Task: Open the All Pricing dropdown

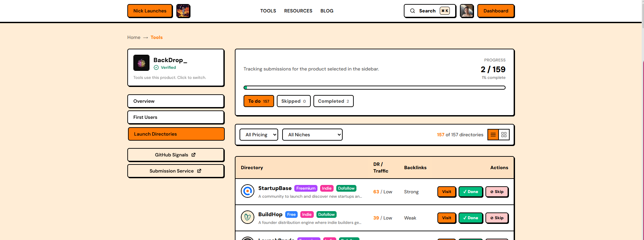Action: click(259, 135)
